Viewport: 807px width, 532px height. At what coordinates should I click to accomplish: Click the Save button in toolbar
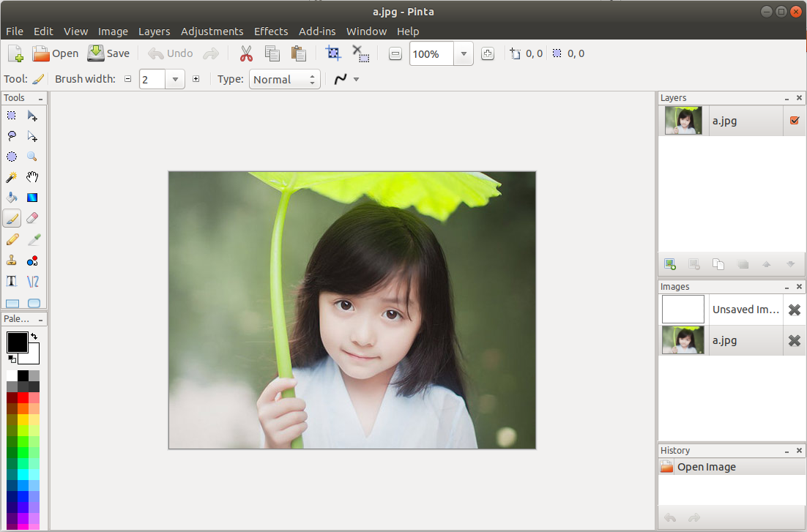(x=108, y=53)
